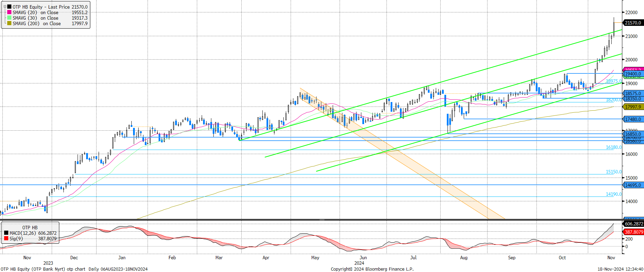Click the 18-Nov-2024 12:34:40 timestamp
This screenshot has width=644, height=272.
pyautogui.click(x=620, y=269)
